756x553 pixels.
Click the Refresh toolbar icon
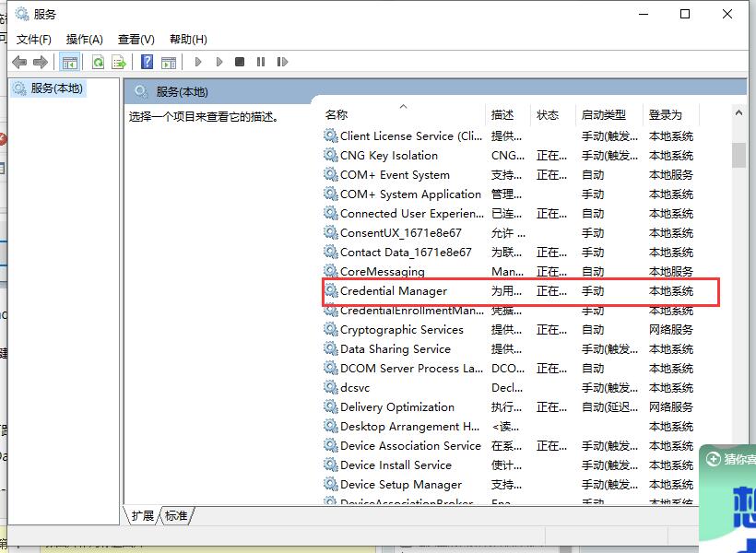(98, 62)
